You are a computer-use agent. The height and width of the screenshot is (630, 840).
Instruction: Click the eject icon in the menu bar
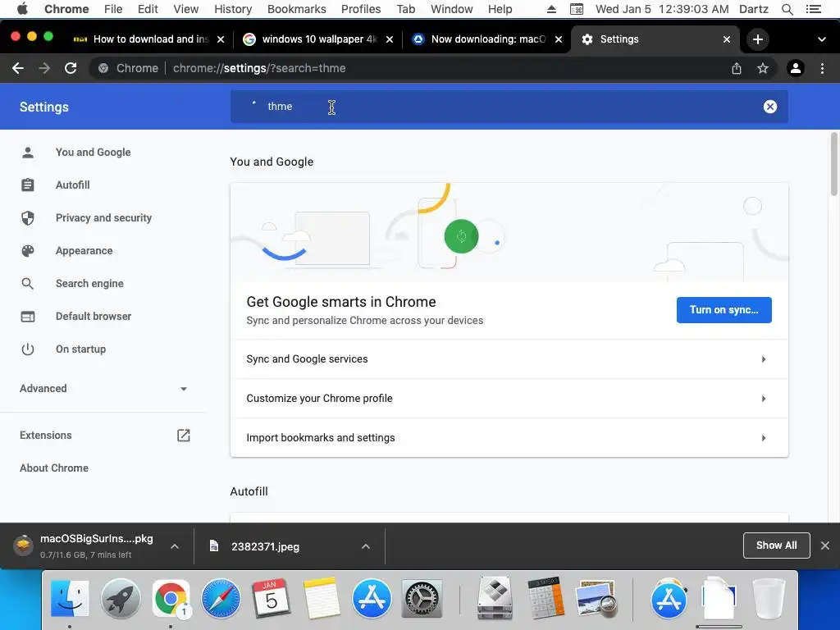click(551, 9)
